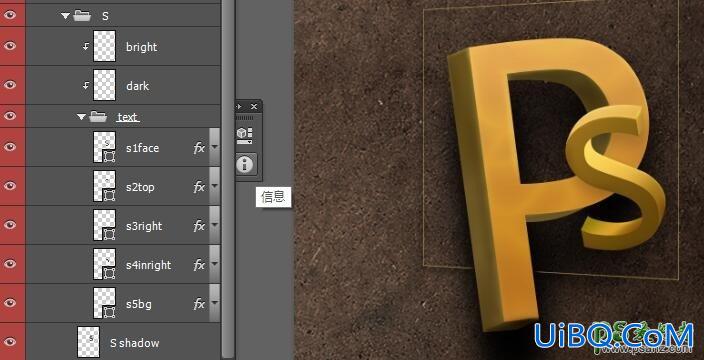Viewport: 704px width, 360px height.
Task: Select the group named S
Action: pos(105,16)
